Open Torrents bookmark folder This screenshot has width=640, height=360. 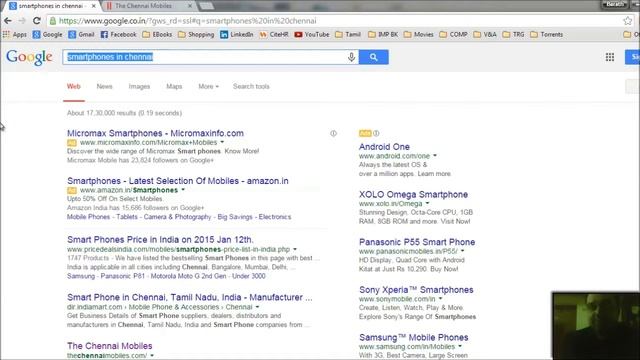click(547, 35)
